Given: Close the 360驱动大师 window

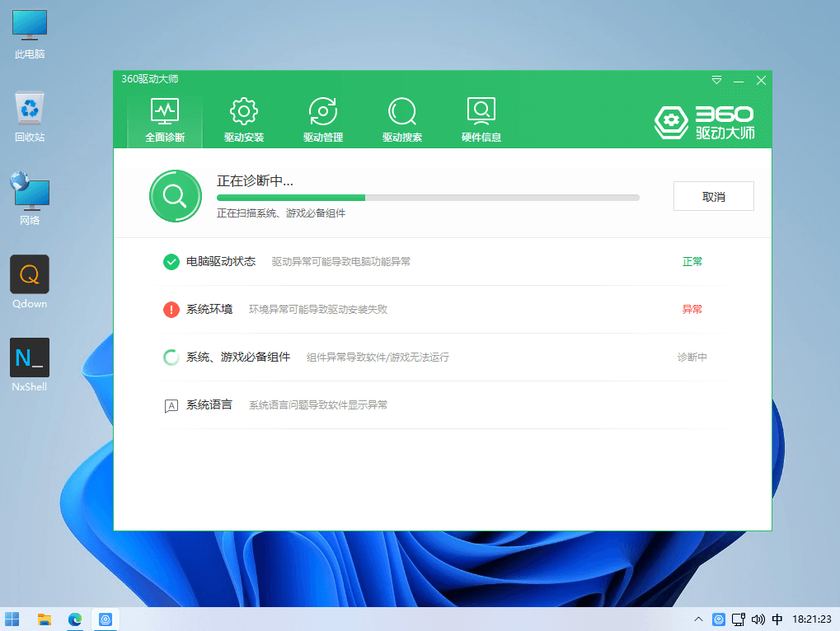Looking at the screenshot, I should [x=761, y=80].
